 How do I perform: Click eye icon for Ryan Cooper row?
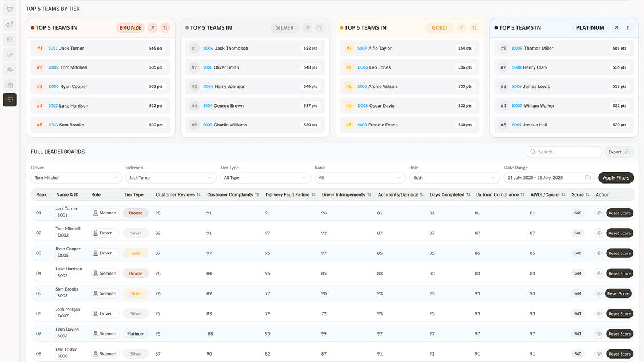tap(599, 253)
